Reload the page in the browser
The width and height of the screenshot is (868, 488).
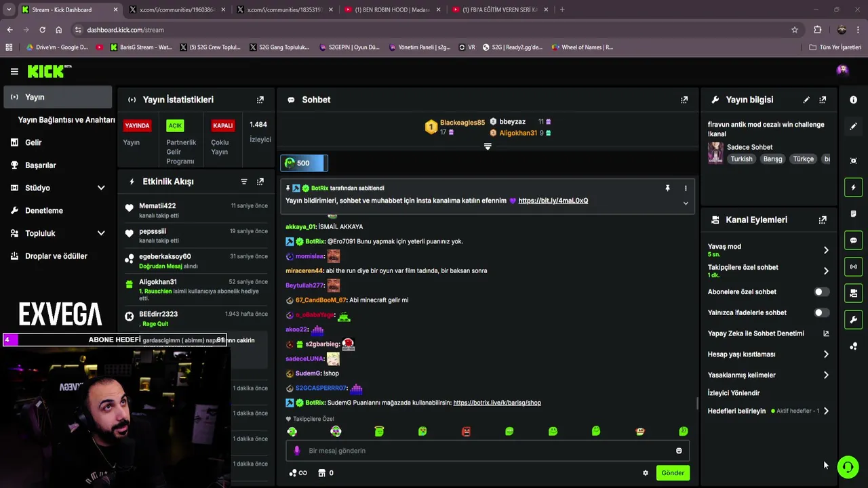[x=42, y=30]
